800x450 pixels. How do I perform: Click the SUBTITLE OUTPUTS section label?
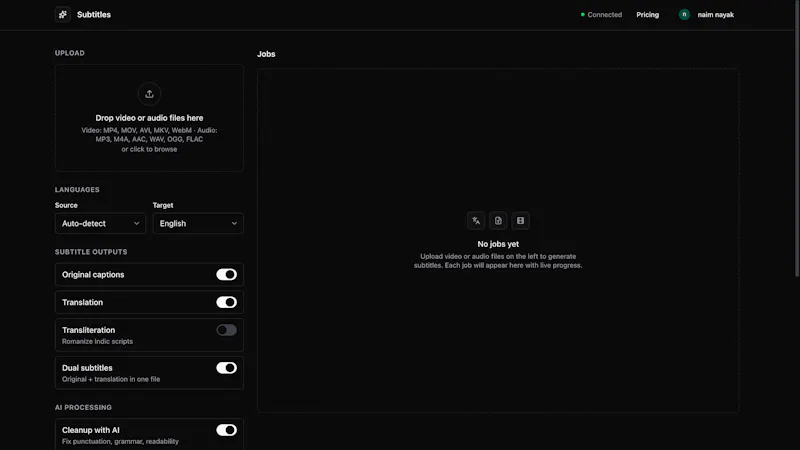pos(91,252)
